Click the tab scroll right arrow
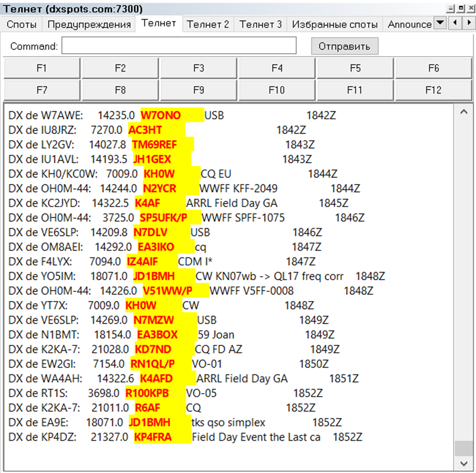The height and width of the screenshot is (473, 476). [x=469, y=23]
